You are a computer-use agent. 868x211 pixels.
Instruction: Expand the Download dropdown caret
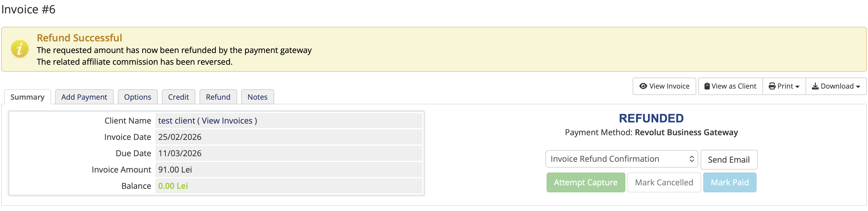coord(858,87)
